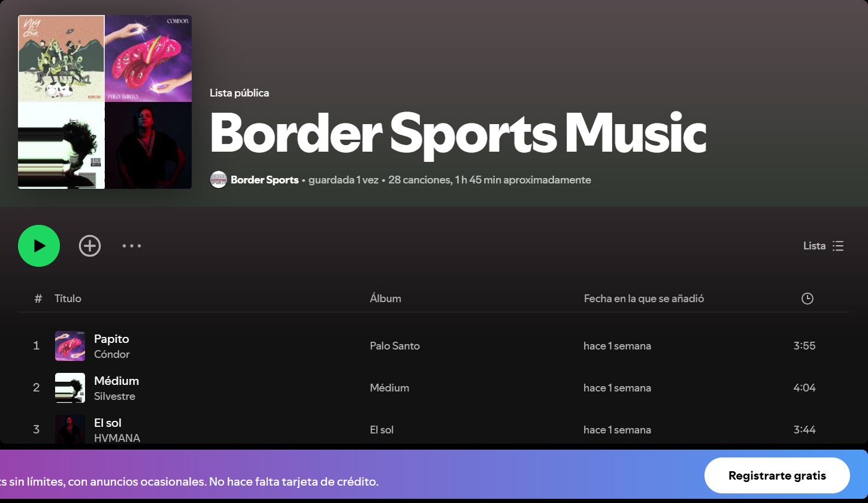Click the 3:44 duration of El sol
The image size is (868, 503).
tap(805, 430)
